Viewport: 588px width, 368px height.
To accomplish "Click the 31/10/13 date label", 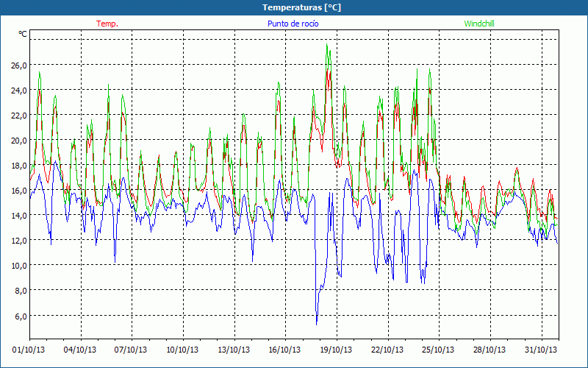I will point(541,350).
